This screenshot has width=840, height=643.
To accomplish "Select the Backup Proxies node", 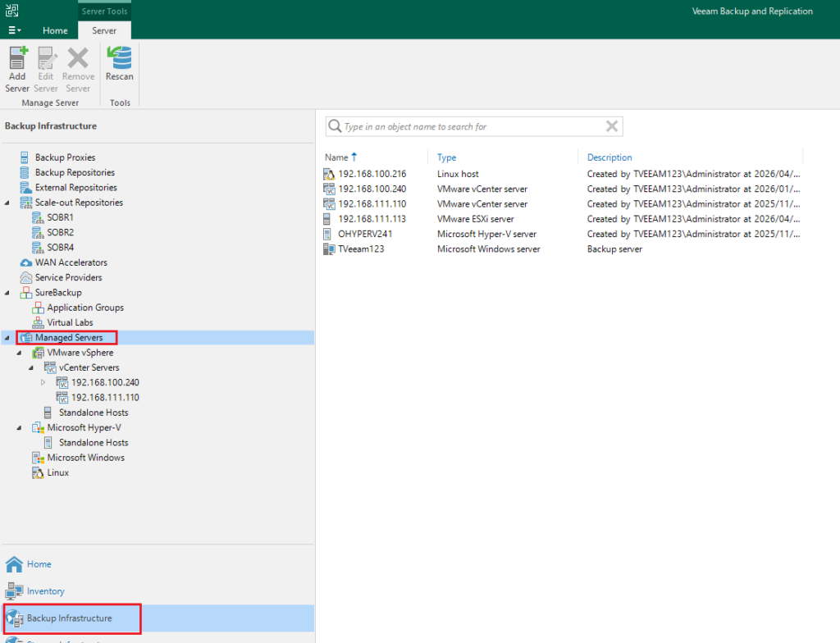I will pyautogui.click(x=65, y=157).
